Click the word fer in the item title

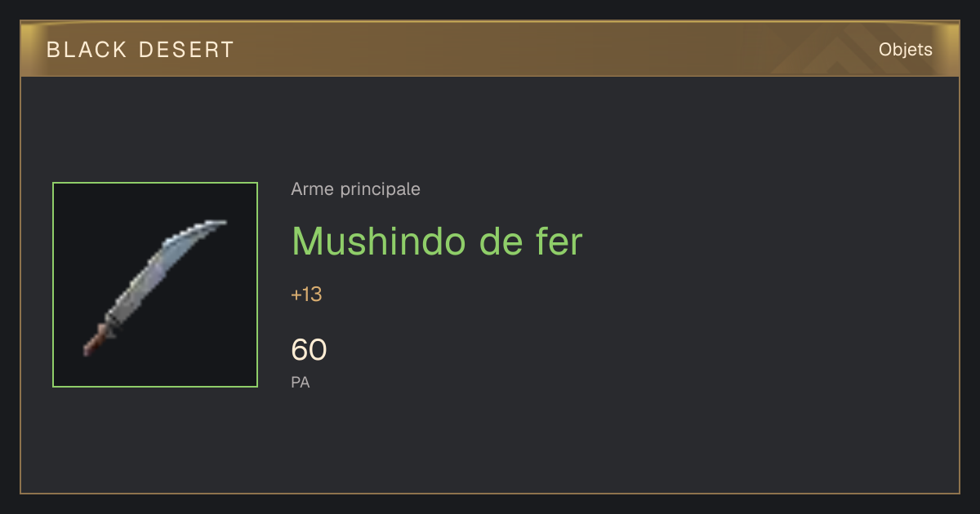pos(559,241)
